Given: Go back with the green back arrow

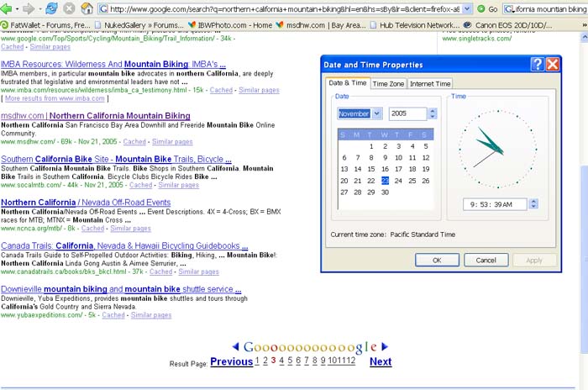Looking at the screenshot, I should pos(7,8).
